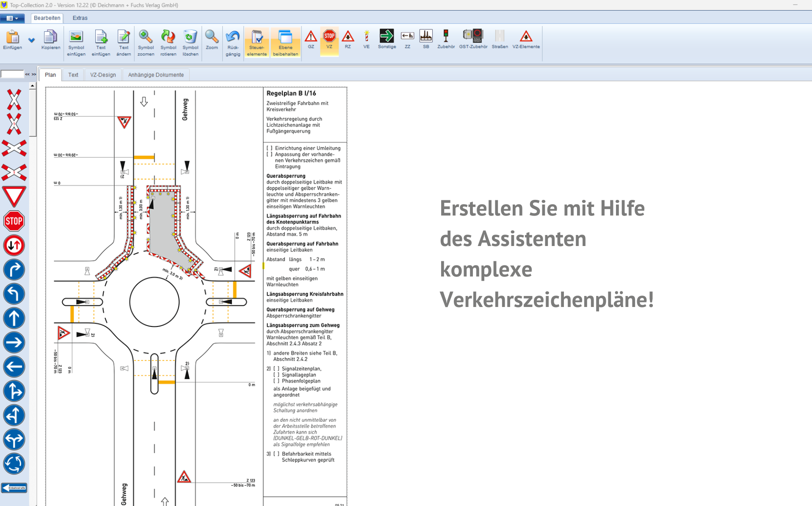Open the VZ-Design tab
Viewport: 812px width, 506px height.
click(103, 75)
